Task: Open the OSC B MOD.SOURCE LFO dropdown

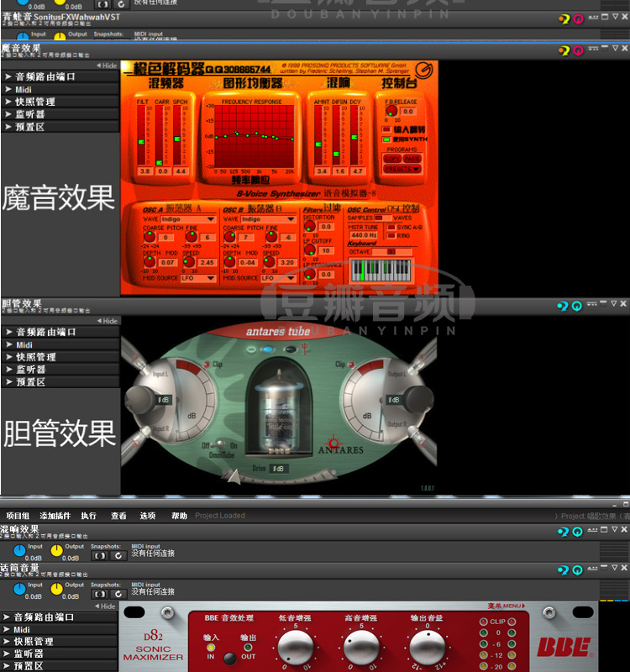Action: coord(278,278)
